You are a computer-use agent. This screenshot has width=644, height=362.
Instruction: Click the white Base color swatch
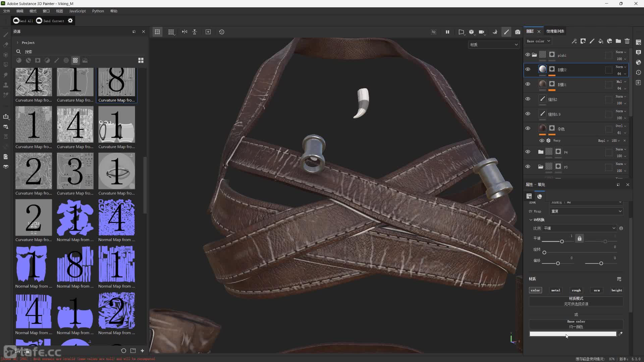tap(573, 334)
